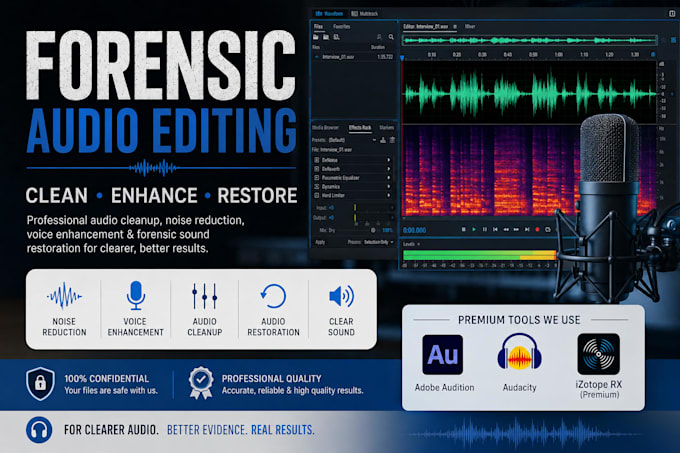Click the Voice Enhancement microphone icon
The width and height of the screenshot is (680, 453).
[x=135, y=296]
